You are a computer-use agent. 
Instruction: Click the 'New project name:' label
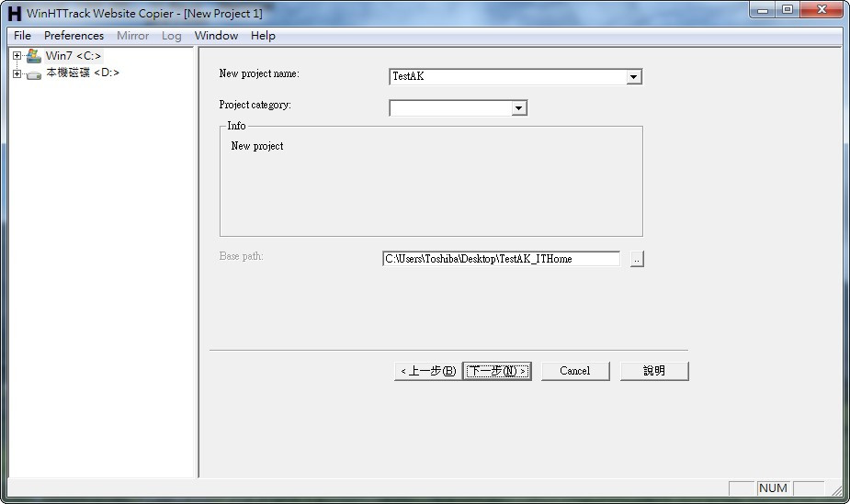click(259, 73)
